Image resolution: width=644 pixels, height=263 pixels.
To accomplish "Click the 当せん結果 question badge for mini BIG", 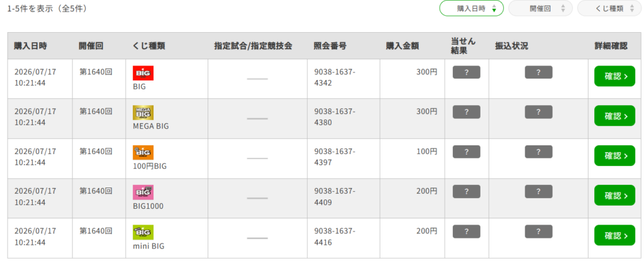I will tap(466, 232).
